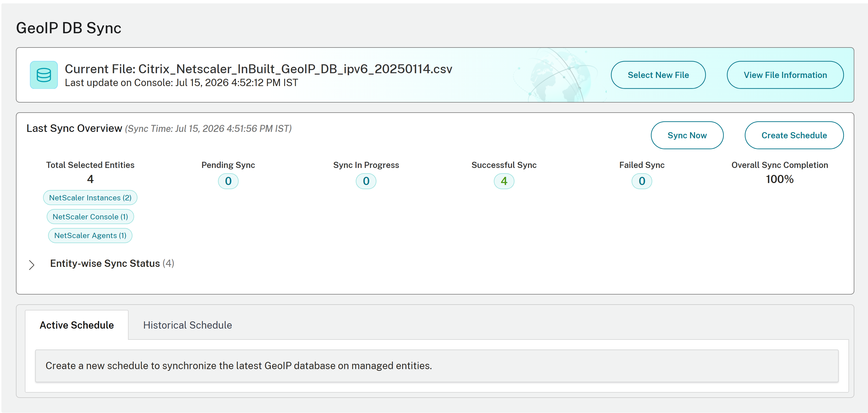Click the Entity-wise Sync Status label

pyautogui.click(x=105, y=264)
